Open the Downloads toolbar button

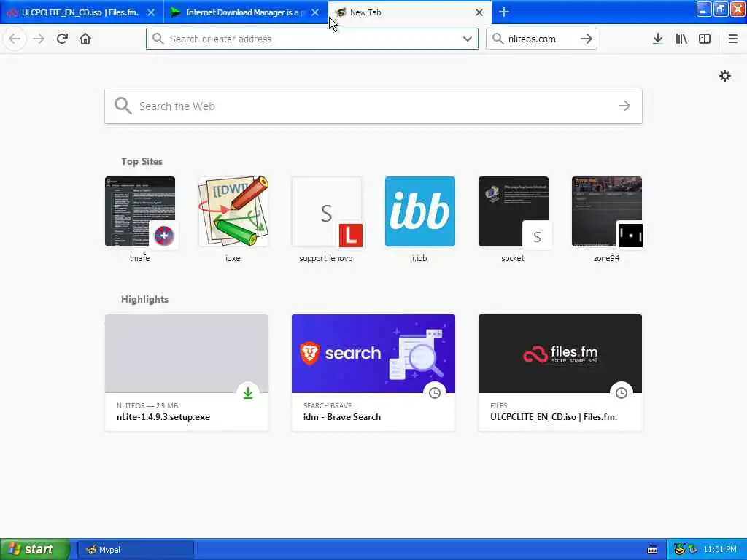pos(657,39)
